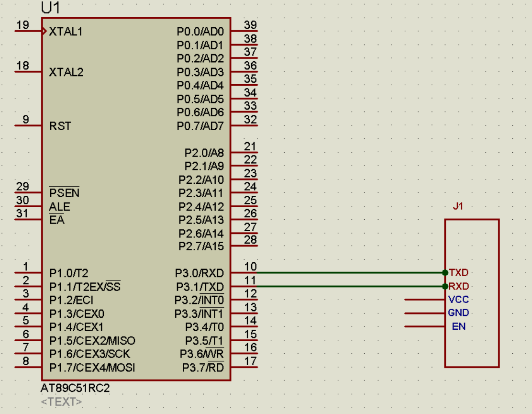Select the J1 connector reference label

coord(458,206)
